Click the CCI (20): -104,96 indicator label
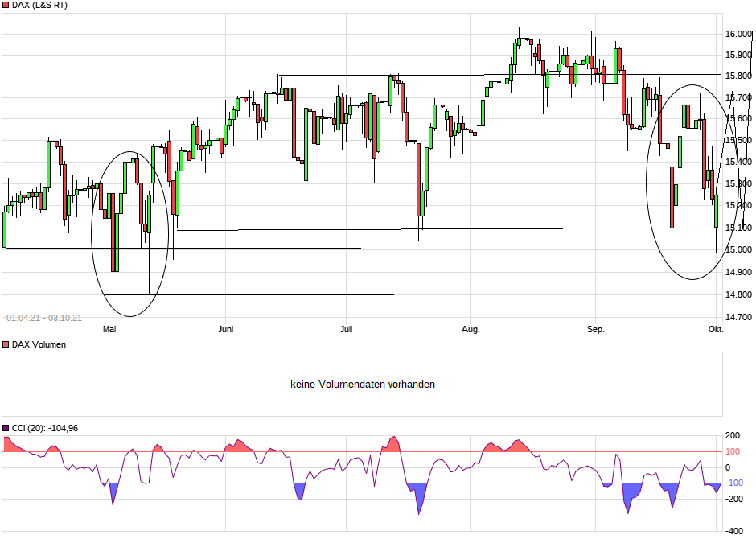The height and width of the screenshot is (539, 756). pos(44,429)
